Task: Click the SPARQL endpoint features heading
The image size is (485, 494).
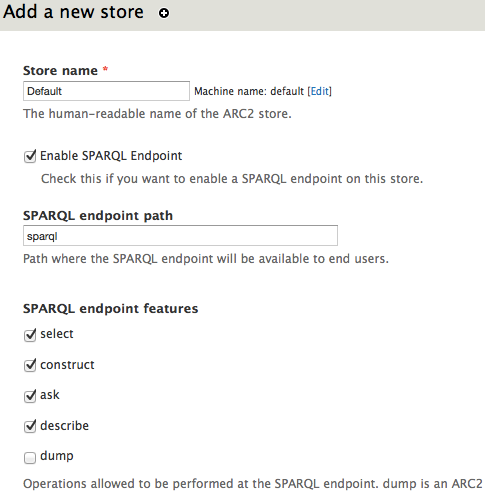Action: point(111,309)
